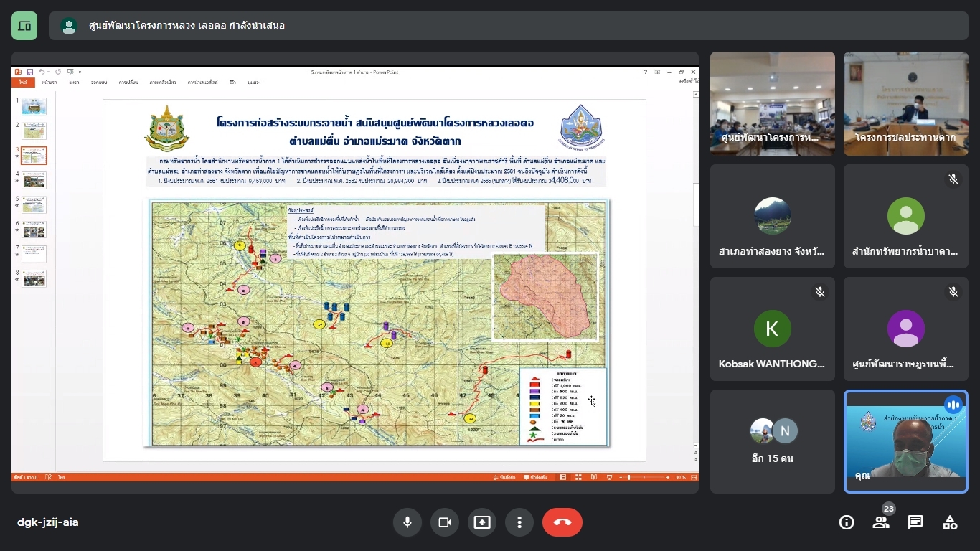
Task: Click the PowerPoint Help question mark
Action: tap(646, 72)
